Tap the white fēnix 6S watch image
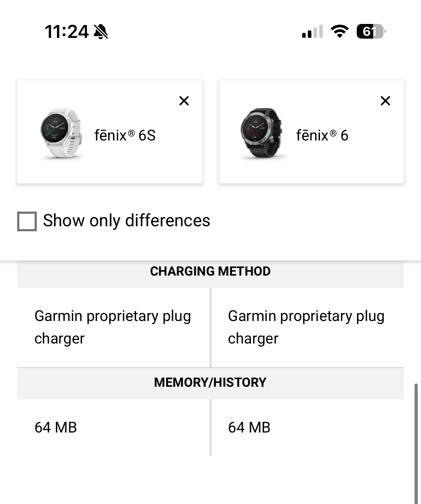Screen dimensions: 421x504 [61, 133]
